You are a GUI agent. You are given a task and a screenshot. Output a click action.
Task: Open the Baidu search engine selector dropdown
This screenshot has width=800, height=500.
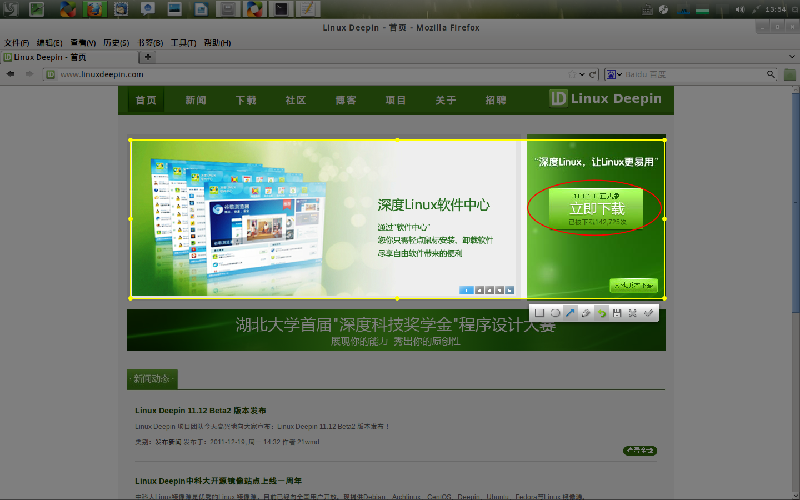[x=614, y=74]
